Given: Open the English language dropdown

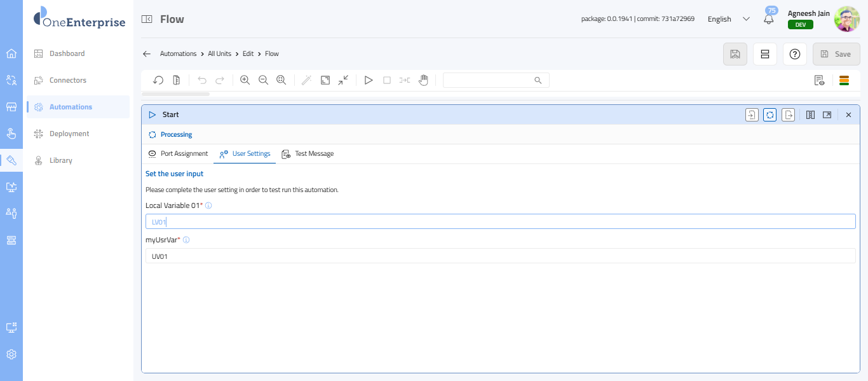Looking at the screenshot, I should tap(729, 19).
